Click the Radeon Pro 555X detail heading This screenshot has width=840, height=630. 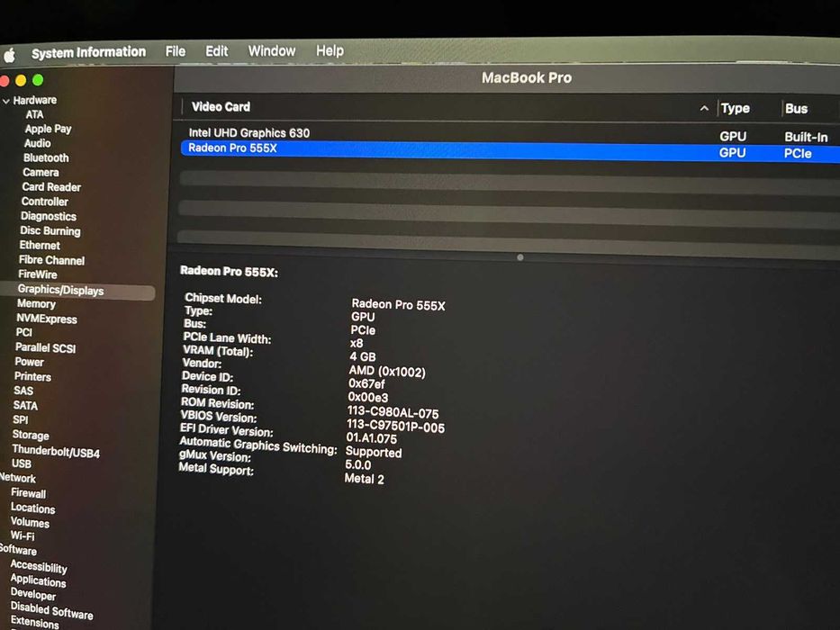(229, 272)
